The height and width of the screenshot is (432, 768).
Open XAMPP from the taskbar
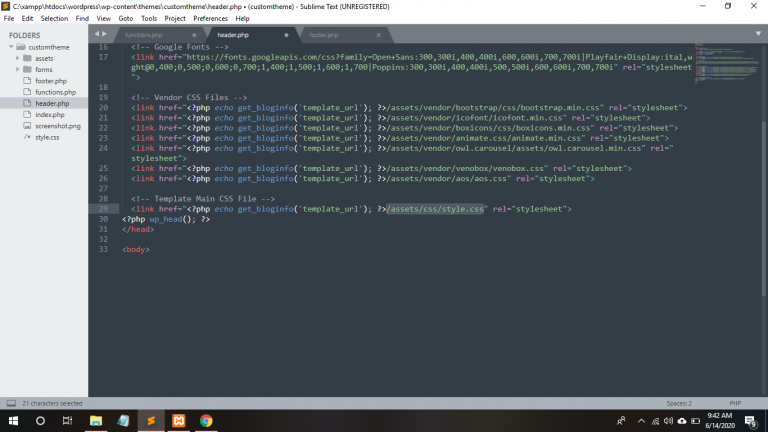pos(178,421)
